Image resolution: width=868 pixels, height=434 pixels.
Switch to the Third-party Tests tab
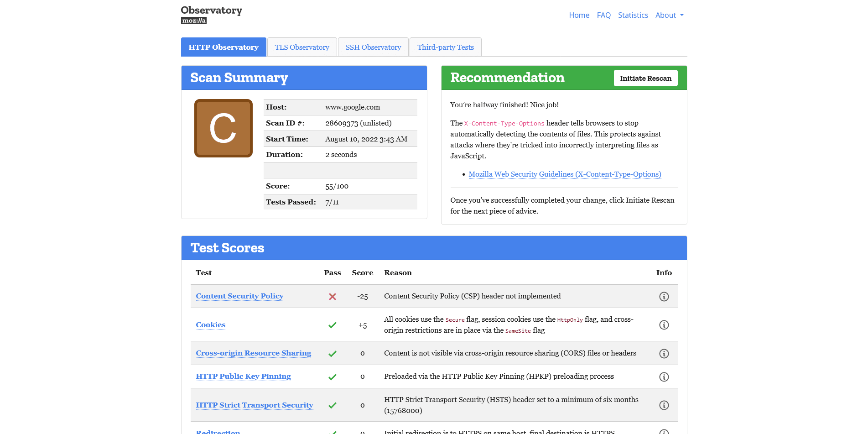click(445, 47)
